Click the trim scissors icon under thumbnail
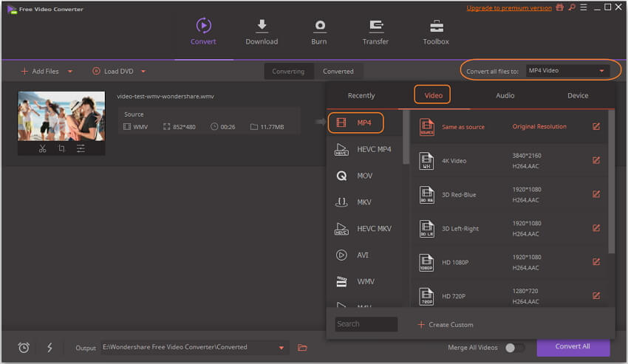The width and height of the screenshot is (628, 364). 42,148
